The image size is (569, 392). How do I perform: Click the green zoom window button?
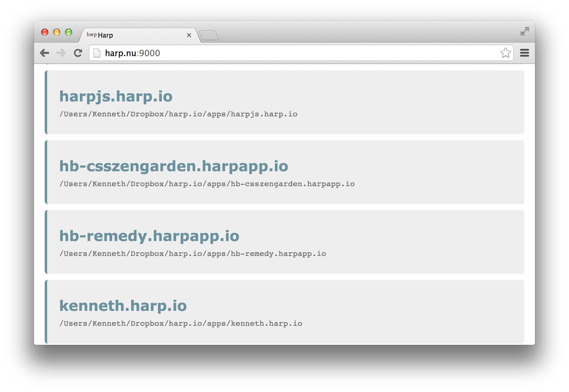pyautogui.click(x=69, y=32)
